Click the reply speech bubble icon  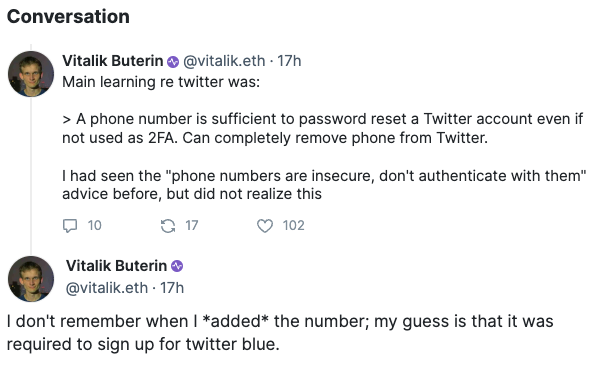(x=70, y=226)
